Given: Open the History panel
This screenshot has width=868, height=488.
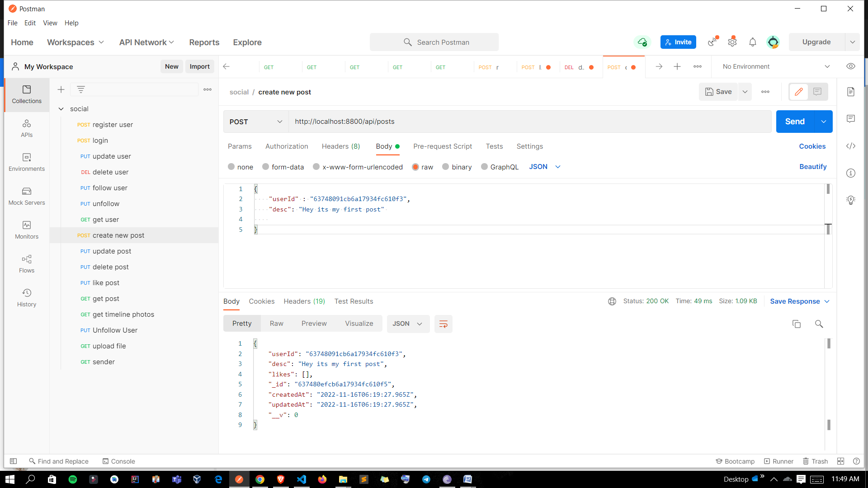Looking at the screenshot, I should click(26, 297).
